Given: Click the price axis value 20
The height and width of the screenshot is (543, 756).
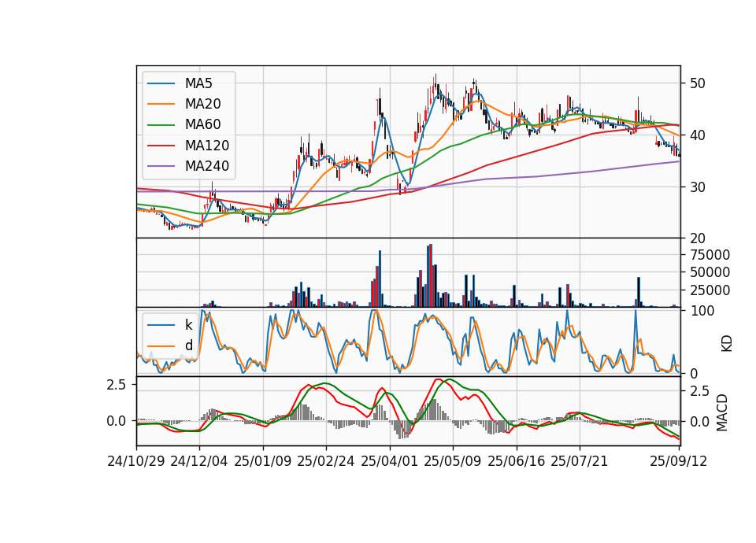Looking at the screenshot, I should click(698, 238).
